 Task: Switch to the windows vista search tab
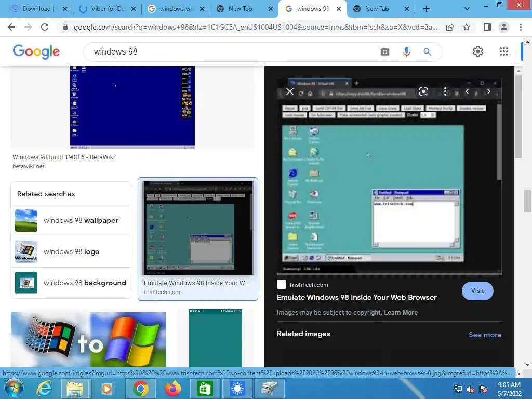click(x=177, y=9)
